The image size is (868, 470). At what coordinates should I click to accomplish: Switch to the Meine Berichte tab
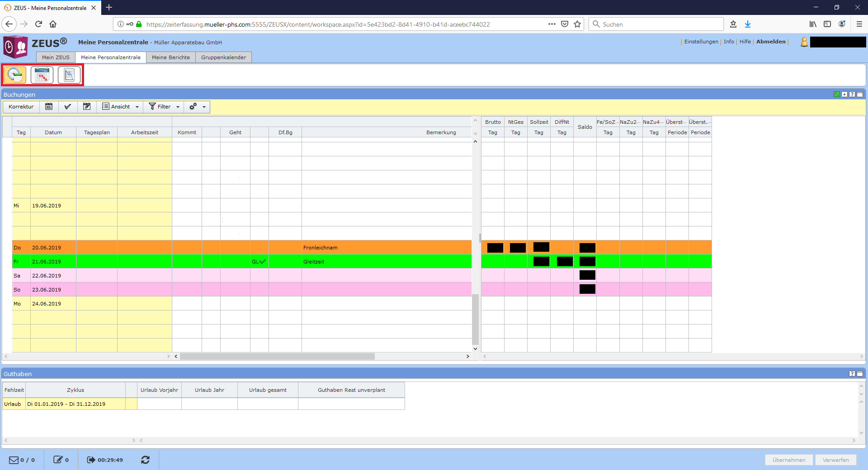click(x=170, y=57)
